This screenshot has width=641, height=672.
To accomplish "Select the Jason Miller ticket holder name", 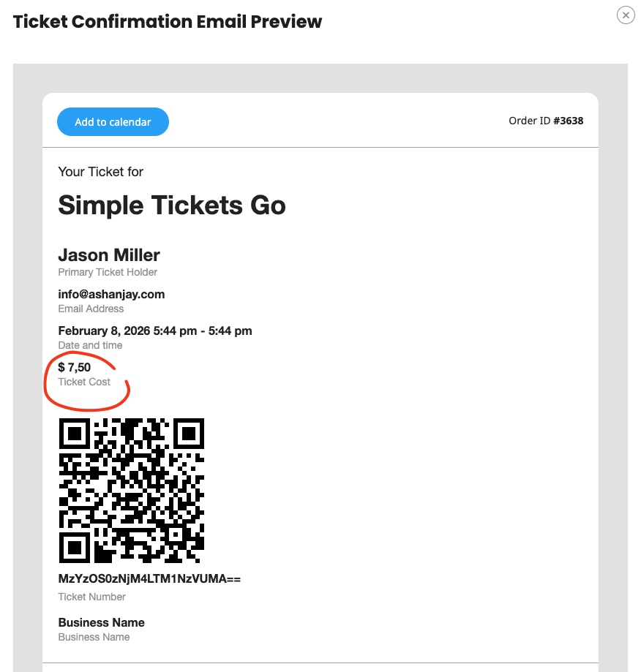I will click(x=109, y=255).
